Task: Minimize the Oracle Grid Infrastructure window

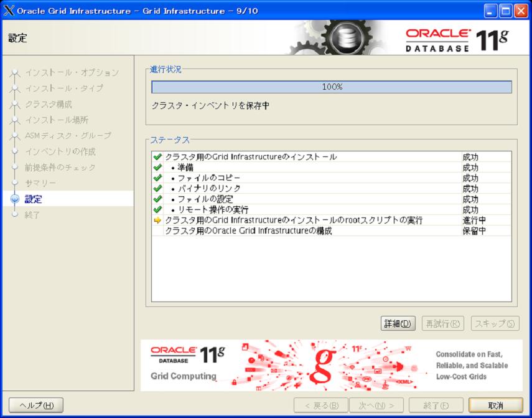Action: point(490,11)
